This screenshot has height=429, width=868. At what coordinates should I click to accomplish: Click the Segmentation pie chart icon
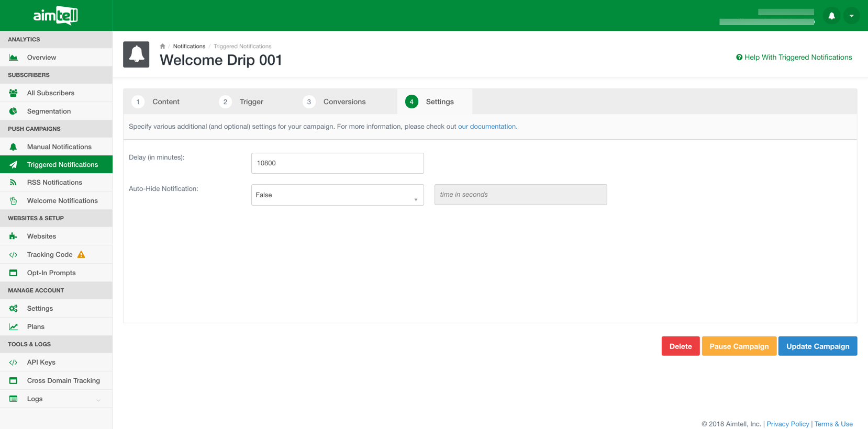pyautogui.click(x=13, y=111)
